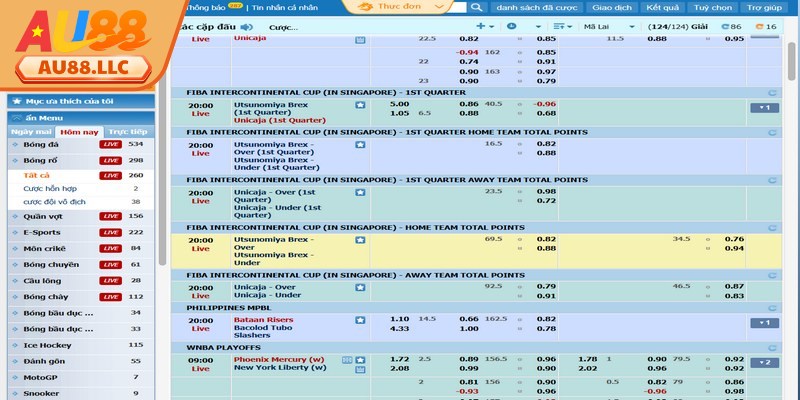This screenshot has height=400, width=800.
Task: Open the Unicaja live scoreboard icon
Action: [x=360, y=40]
